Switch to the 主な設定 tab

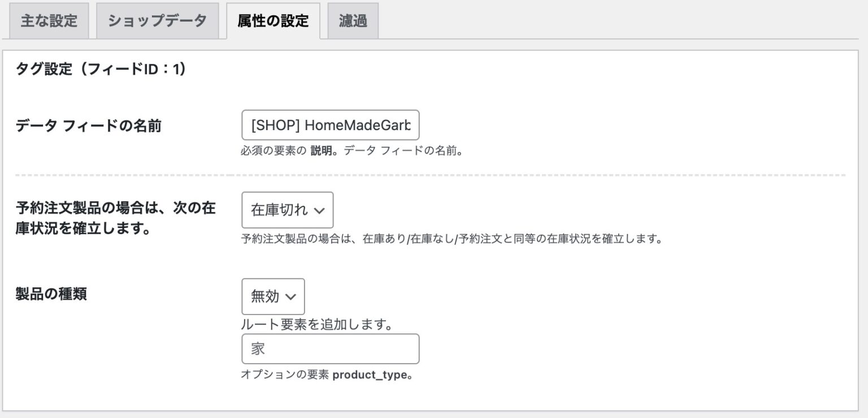click(x=48, y=20)
